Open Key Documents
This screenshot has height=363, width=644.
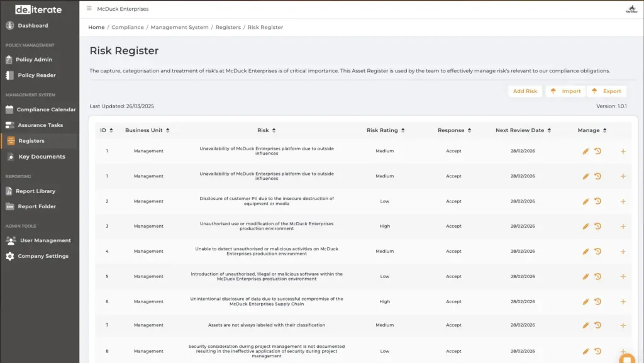point(42,157)
